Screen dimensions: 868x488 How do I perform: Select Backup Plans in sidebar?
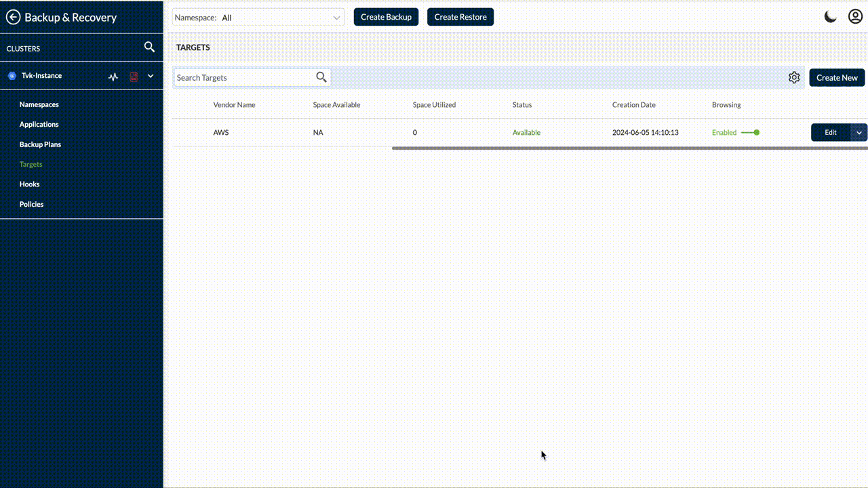(40, 144)
